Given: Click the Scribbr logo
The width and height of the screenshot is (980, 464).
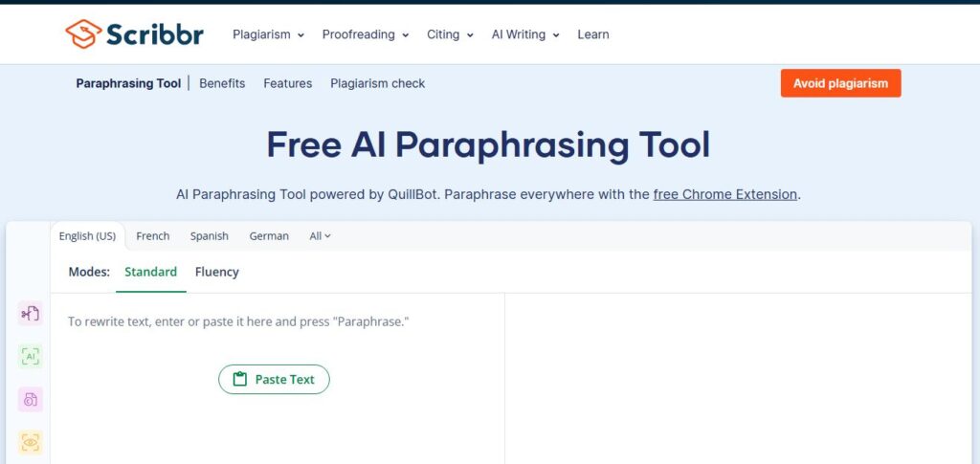Looking at the screenshot, I should (134, 33).
